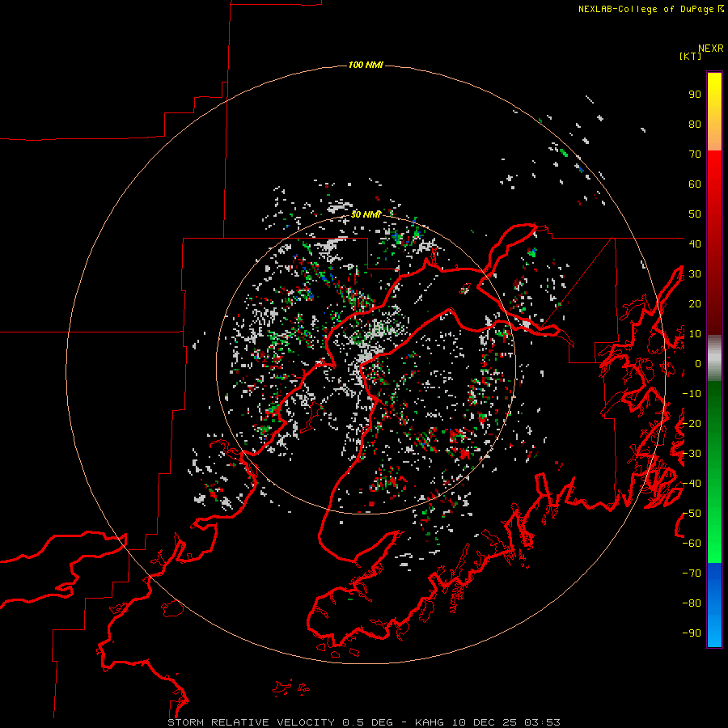Click the 10 value on velocity scale

tap(695, 334)
